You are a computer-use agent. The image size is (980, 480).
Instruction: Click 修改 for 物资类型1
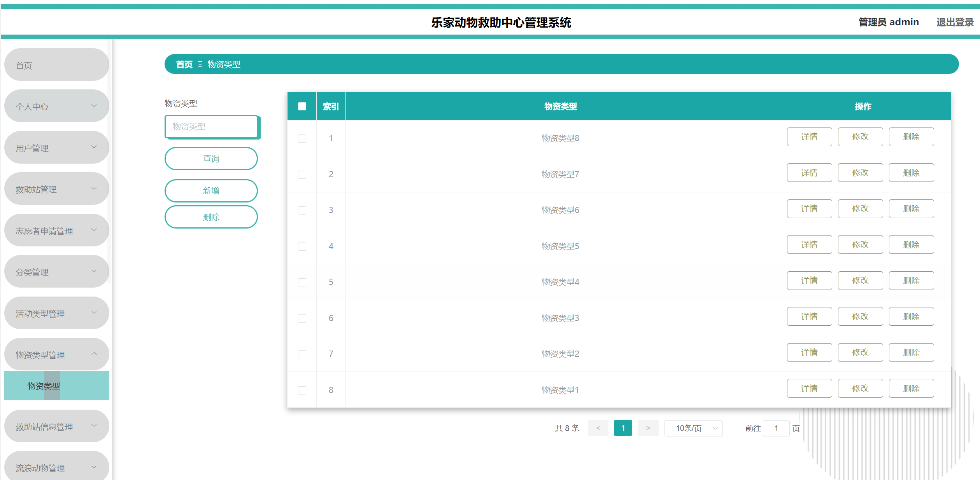pyautogui.click(x=860, y=389)
